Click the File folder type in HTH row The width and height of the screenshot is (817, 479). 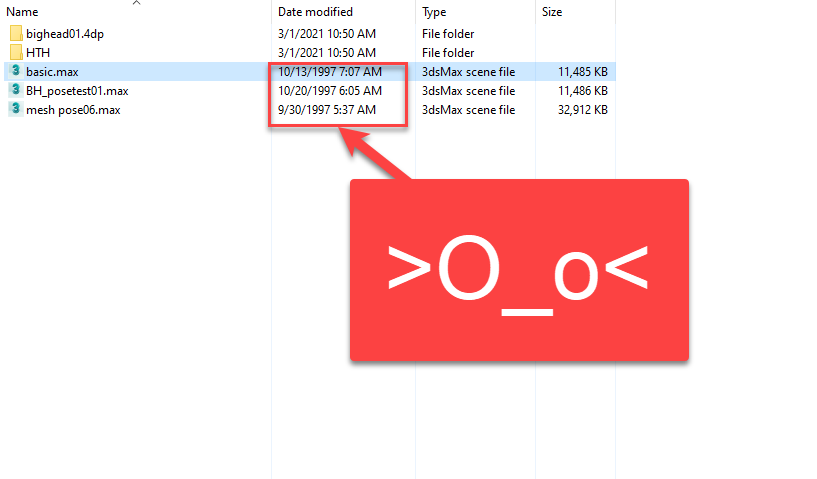click(448, 53)
